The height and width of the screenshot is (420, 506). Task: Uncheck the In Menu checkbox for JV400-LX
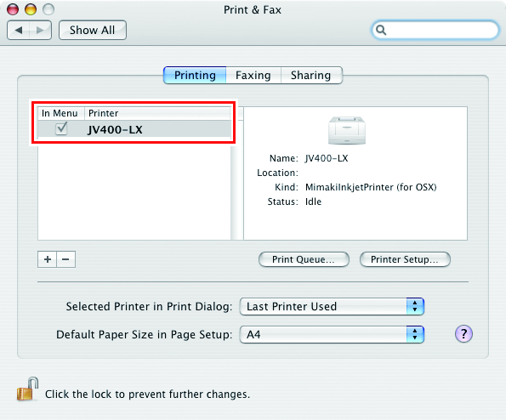tap(61, 128)
